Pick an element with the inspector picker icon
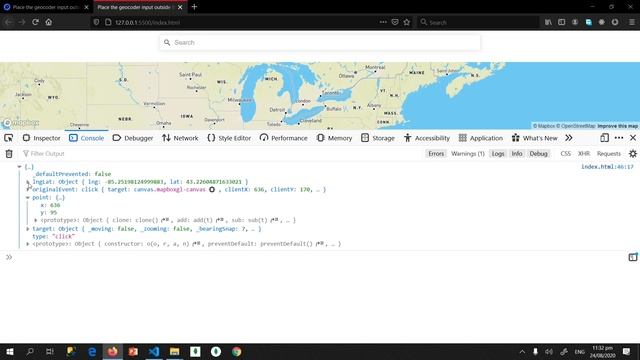Screen dimensions: 640x360 point(9,138)
